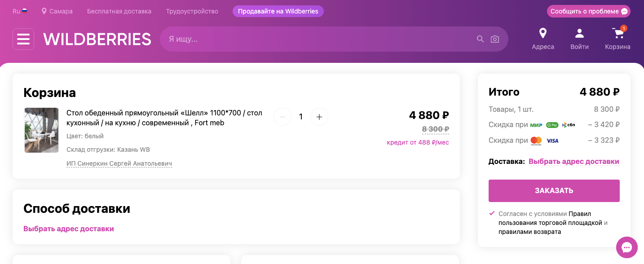Select Выбрать адрес доставки under Способ доставки
The height and width of the screenshot is (264, 644).
[69, 229]
